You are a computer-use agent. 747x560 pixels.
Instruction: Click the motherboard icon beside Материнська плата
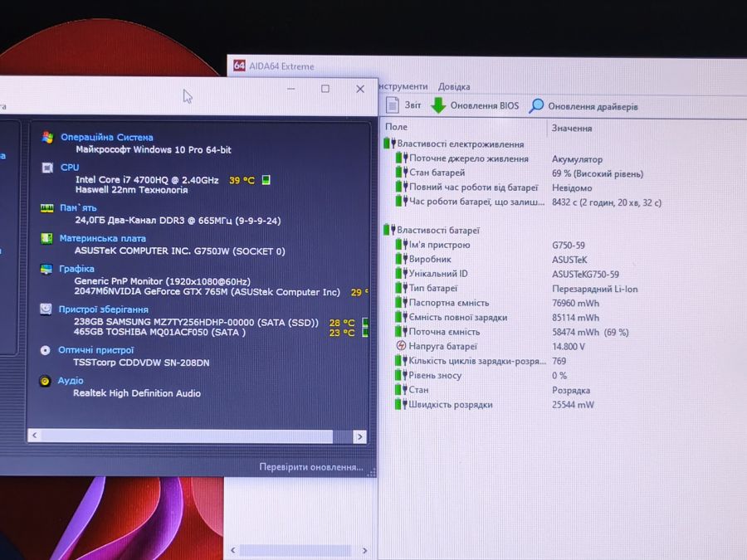coord(46,238)
